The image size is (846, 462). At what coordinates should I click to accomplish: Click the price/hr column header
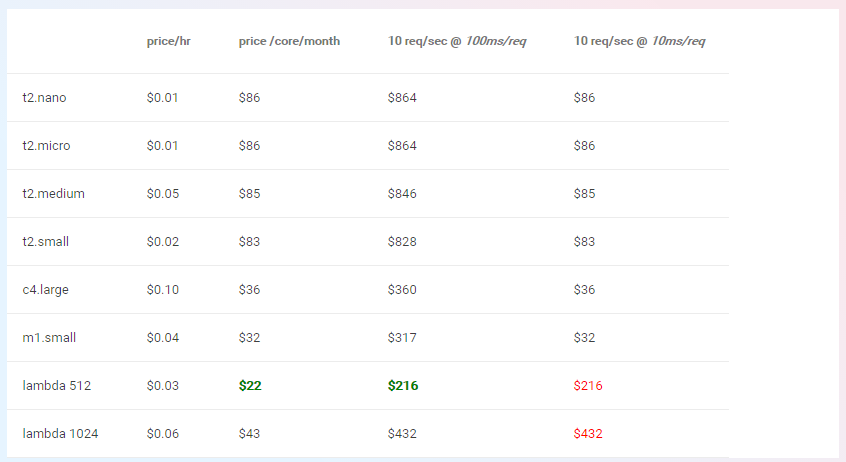click(x=168, y=41)
